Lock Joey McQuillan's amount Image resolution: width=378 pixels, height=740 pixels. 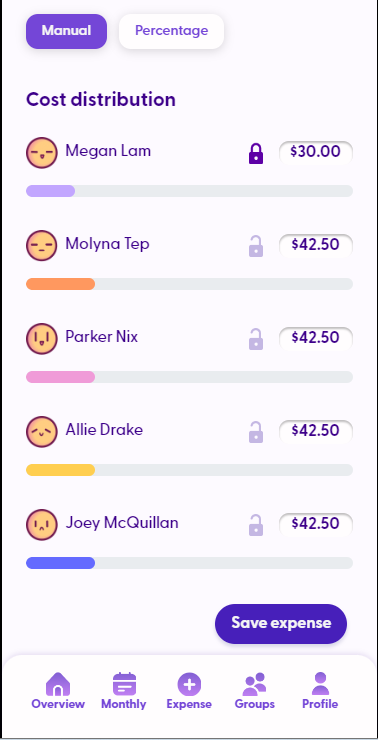(x=256, y=525)
